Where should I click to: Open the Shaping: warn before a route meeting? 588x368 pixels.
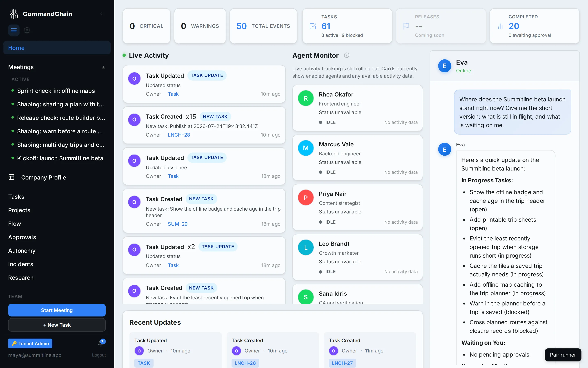tap(60, 131)
